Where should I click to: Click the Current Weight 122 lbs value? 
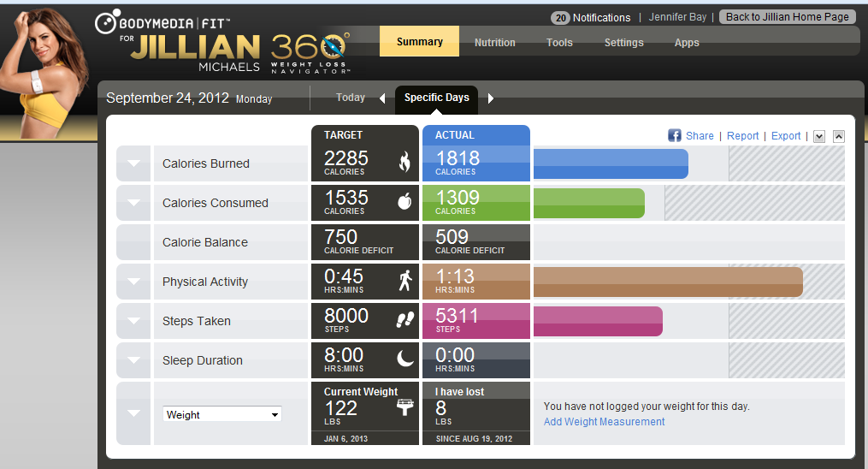click(341, 408)
